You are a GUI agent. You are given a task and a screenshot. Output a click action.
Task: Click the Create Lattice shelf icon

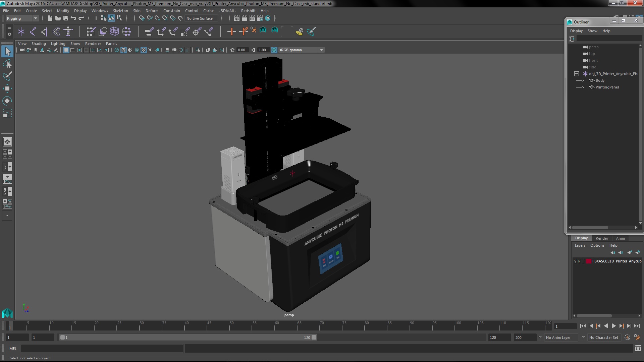pyautogui.click(x=114, y=32)
